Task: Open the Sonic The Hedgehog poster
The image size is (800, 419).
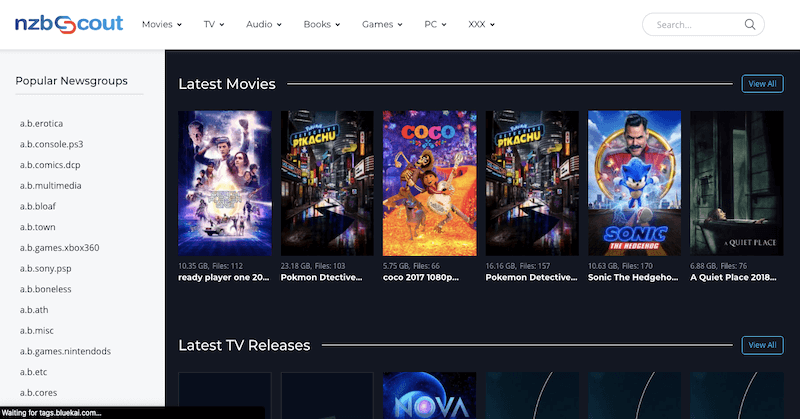Action: (634, 183)
